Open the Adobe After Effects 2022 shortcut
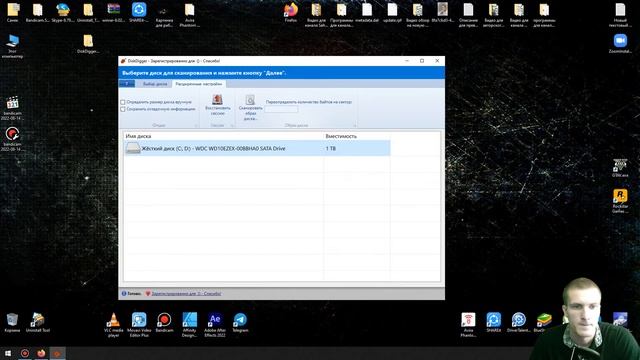The image size is (640, 360). [x=215, y=324]
